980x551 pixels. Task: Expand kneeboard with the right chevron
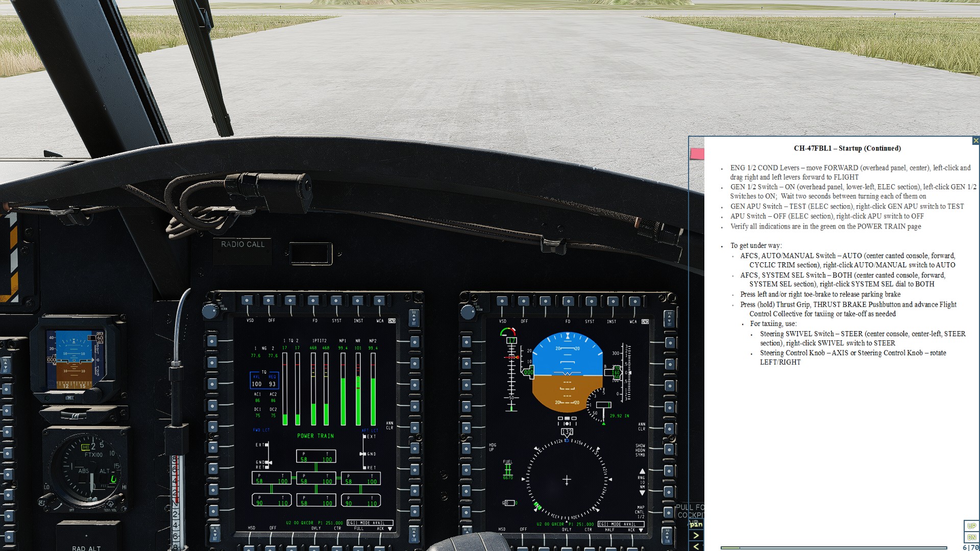click(696, 535)
